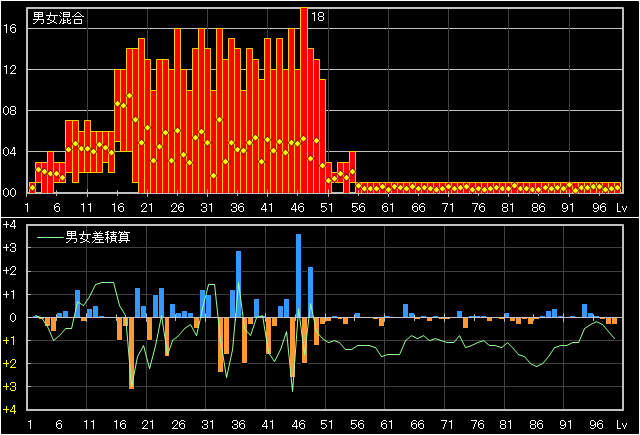Select the longest orange bar near Lv 18
Image resolution: width=640 pixels, height=435 pixels.
pyautogui.click(x=131, y=353)
